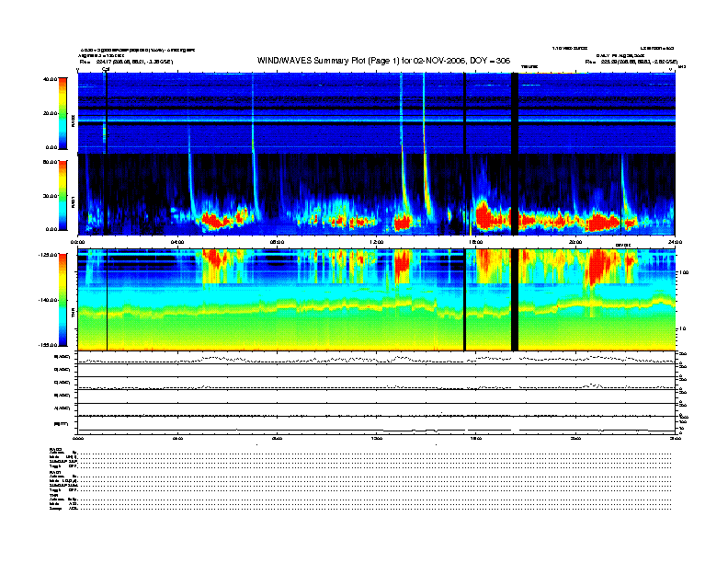728x563 pixels.
Task: Click the Cal marker above RAD2 plot
Action: coord(106,70)
